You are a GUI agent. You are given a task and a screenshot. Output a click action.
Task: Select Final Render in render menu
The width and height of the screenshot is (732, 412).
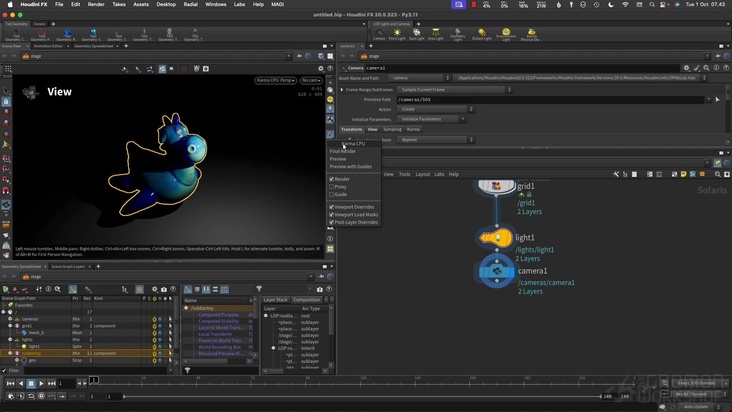pyautogui.click(x=343, y=151)
